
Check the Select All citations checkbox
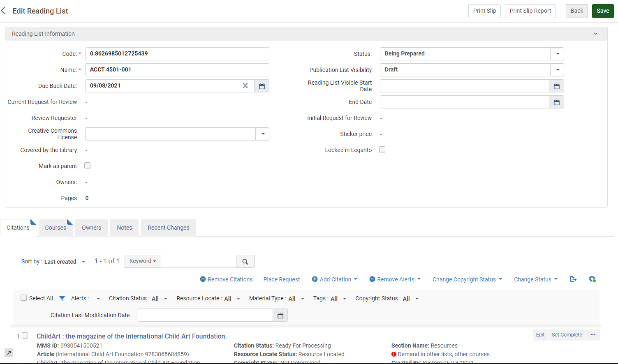(x=24, y=298)
